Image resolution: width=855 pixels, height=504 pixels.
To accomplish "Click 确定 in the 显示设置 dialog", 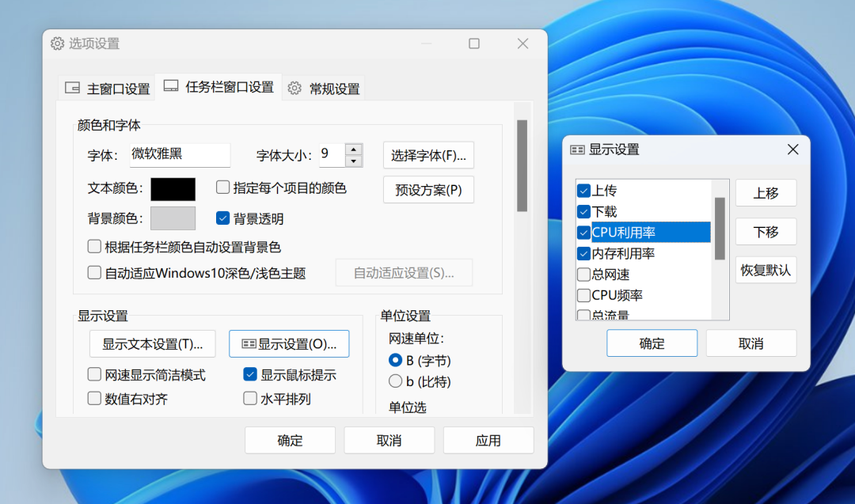I will (652, 343).
